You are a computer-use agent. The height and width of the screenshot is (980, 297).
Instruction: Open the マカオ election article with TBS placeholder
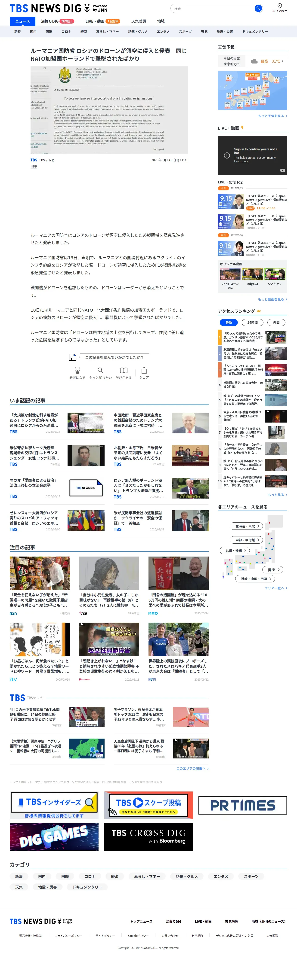click(x=57, y=488)
